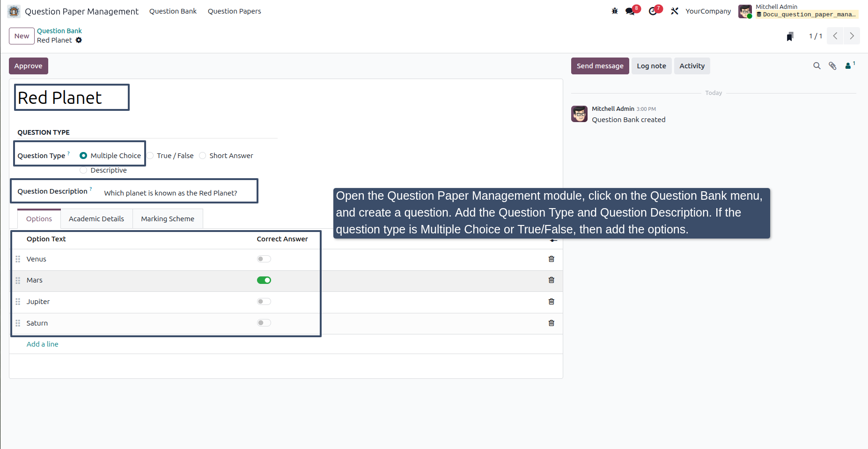
Task: Open the YourCompany company switcher
Action: point(708,11)
